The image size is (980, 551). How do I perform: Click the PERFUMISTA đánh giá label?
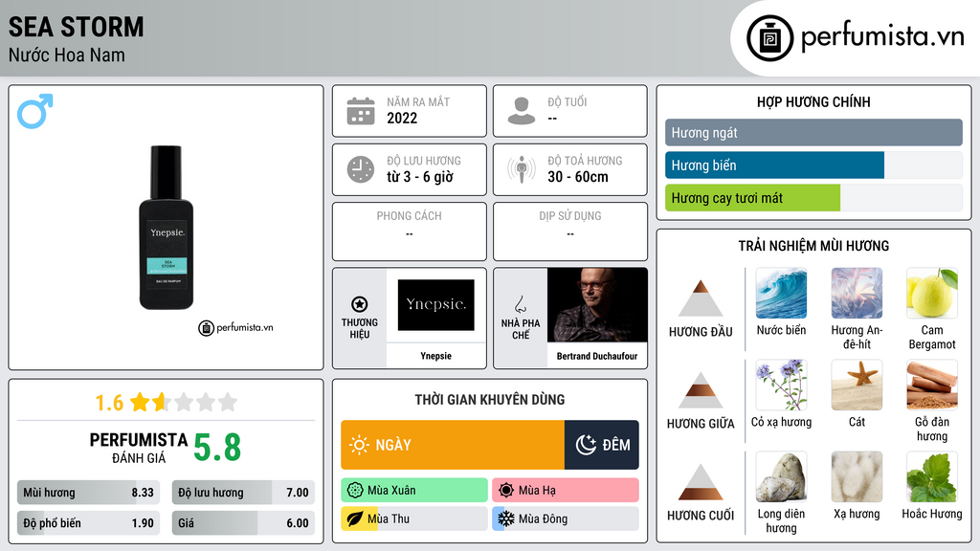tap(139, 448)
